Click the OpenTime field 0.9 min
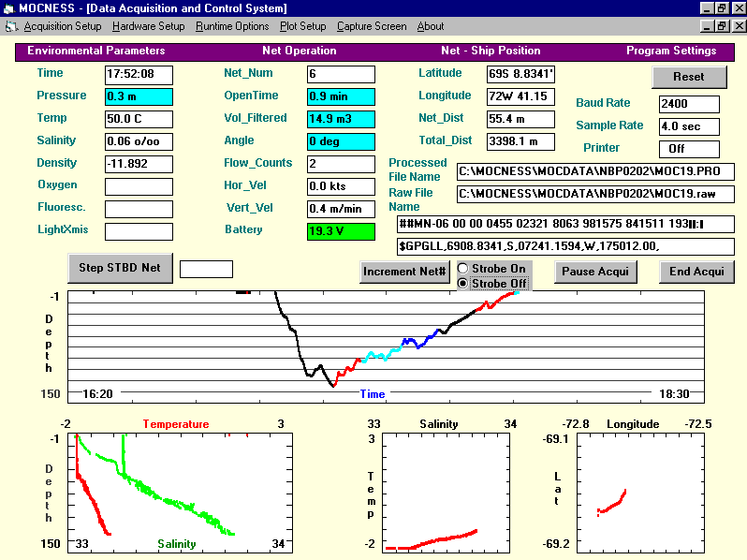This screenshot has width=747, height=560. (341, 96)
